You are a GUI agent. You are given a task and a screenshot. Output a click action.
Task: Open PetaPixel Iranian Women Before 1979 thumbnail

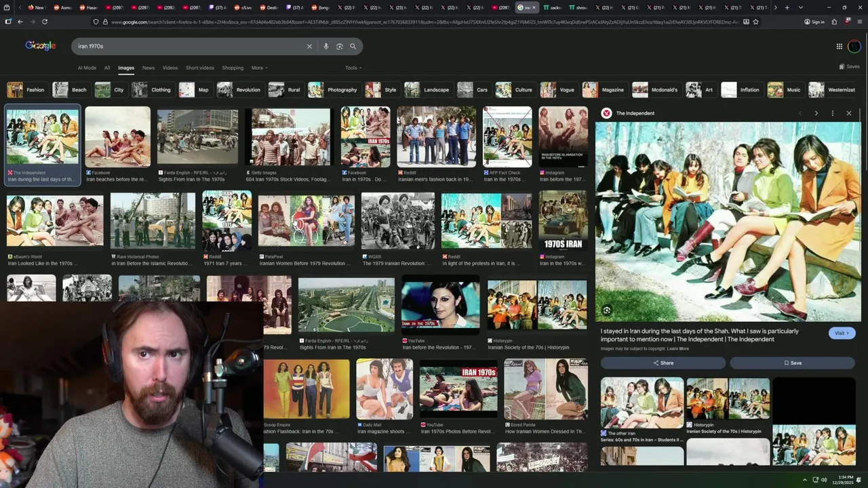[306, 220]
